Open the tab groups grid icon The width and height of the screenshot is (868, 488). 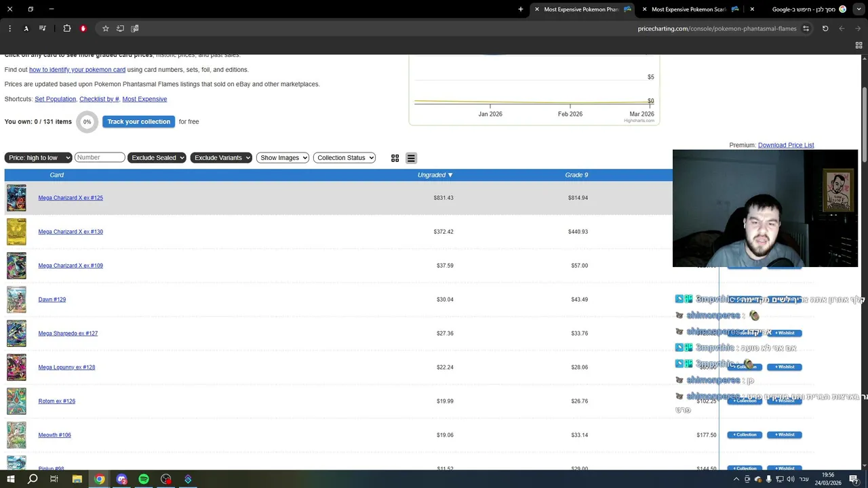(859, 45)
